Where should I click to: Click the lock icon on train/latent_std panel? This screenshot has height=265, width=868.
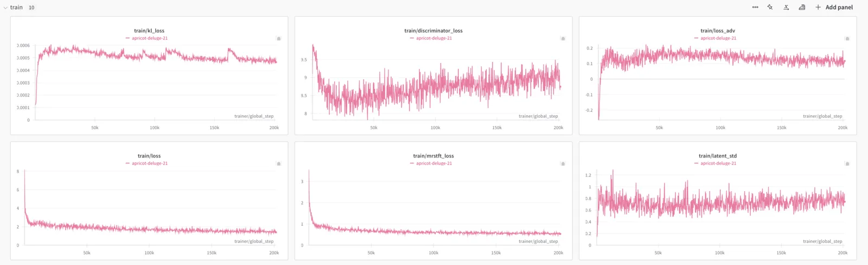coord(847,163)
